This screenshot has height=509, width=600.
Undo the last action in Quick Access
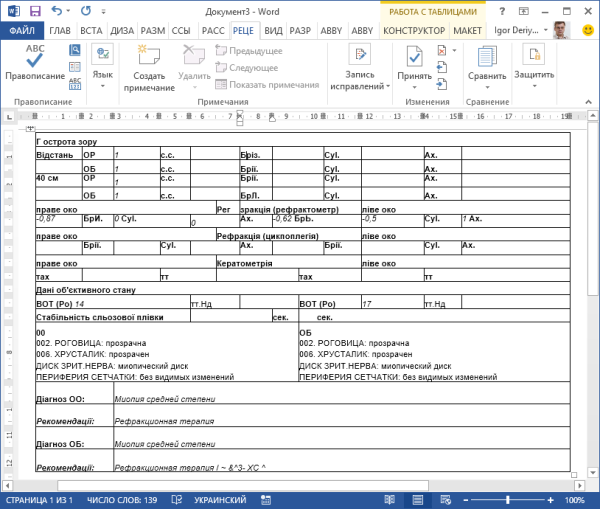click(57, 11)
